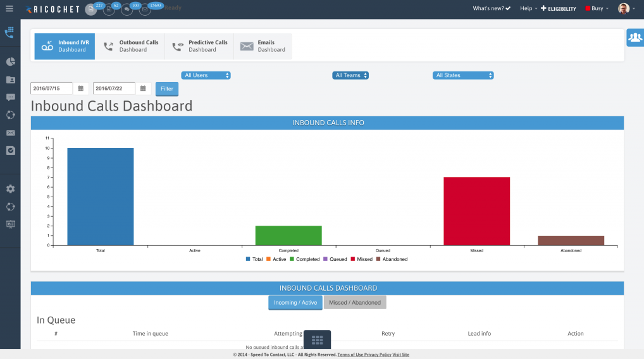Click the Retry column header
Viewport: 644px width, 359px height.
(388, 334)
